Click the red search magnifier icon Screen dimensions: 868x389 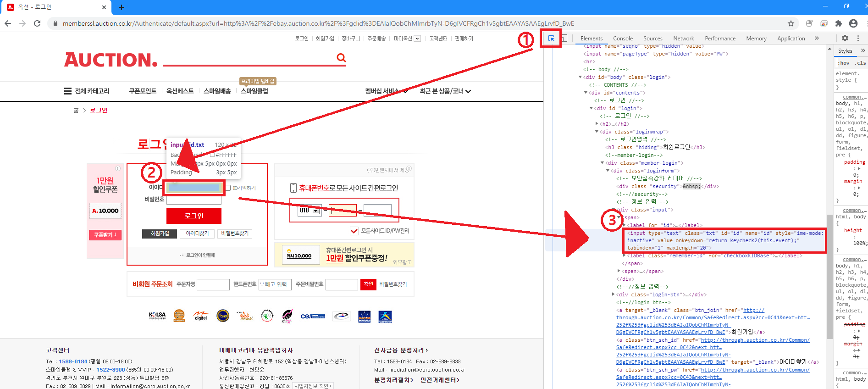(341, 58)
